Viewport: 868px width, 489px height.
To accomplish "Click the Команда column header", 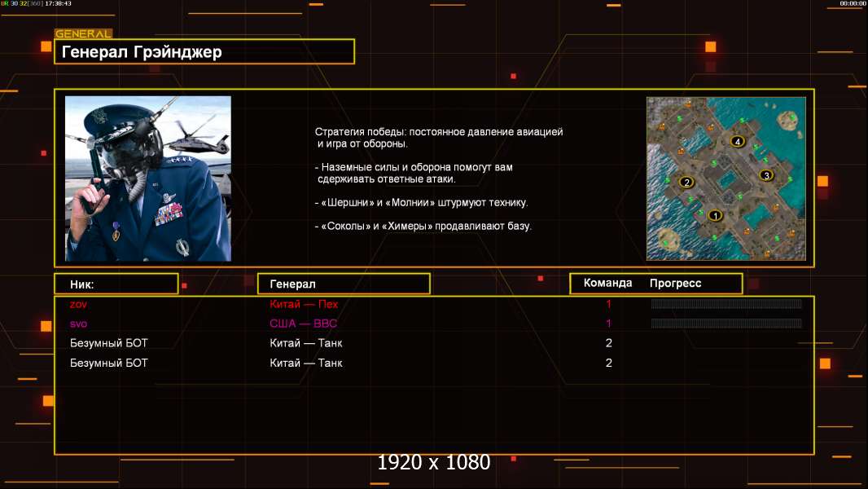I will pyautogui.click(x=607, y=284).
